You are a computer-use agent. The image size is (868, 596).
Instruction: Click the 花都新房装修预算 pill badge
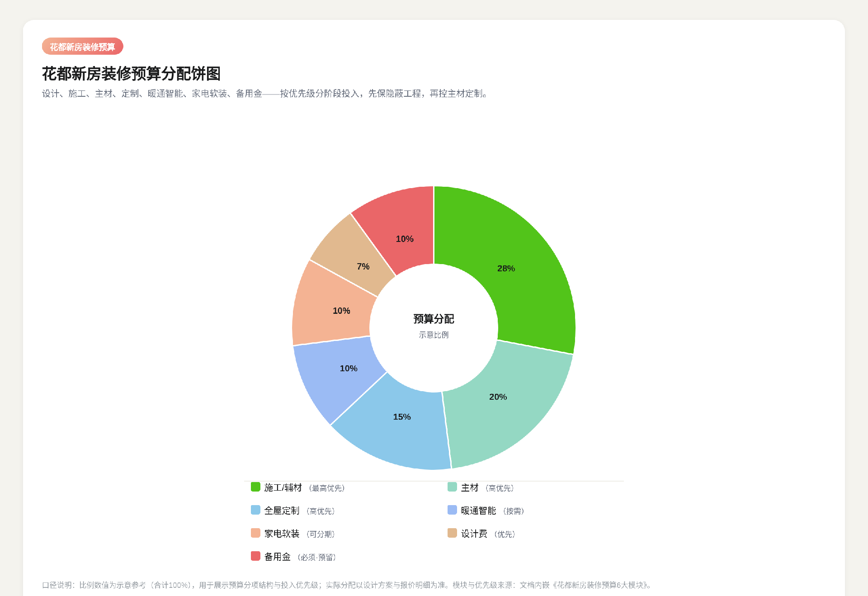click(82, 47)
